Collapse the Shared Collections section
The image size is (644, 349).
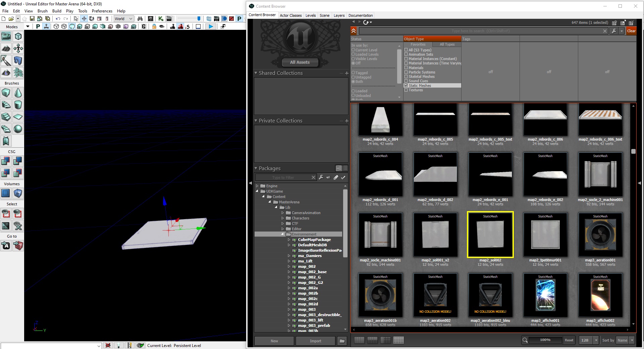point(256,73)
